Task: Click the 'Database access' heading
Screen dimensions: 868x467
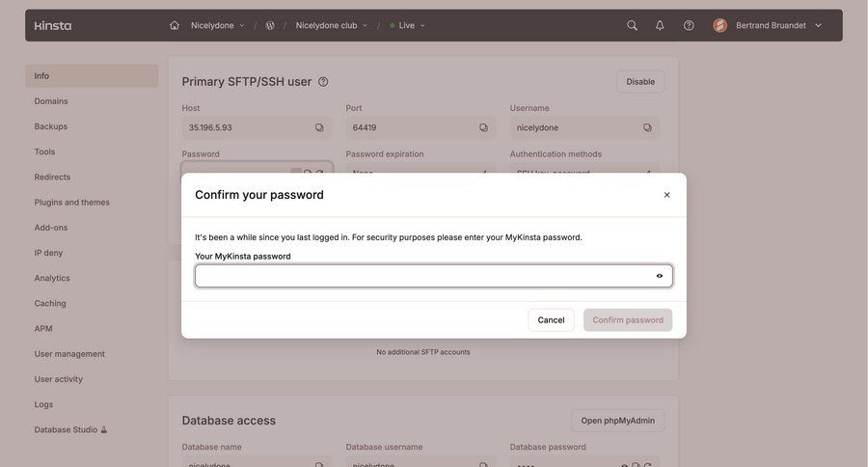Action: pos(229,421)
